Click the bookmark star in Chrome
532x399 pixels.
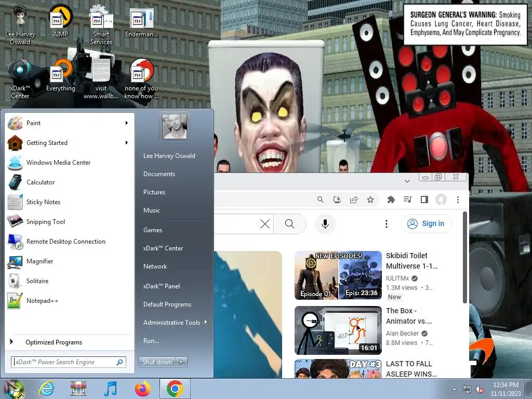[x=370, y=199]
